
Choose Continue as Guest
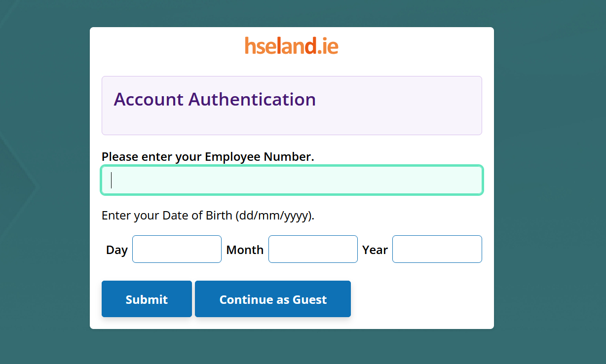click(x=273, y=299)
